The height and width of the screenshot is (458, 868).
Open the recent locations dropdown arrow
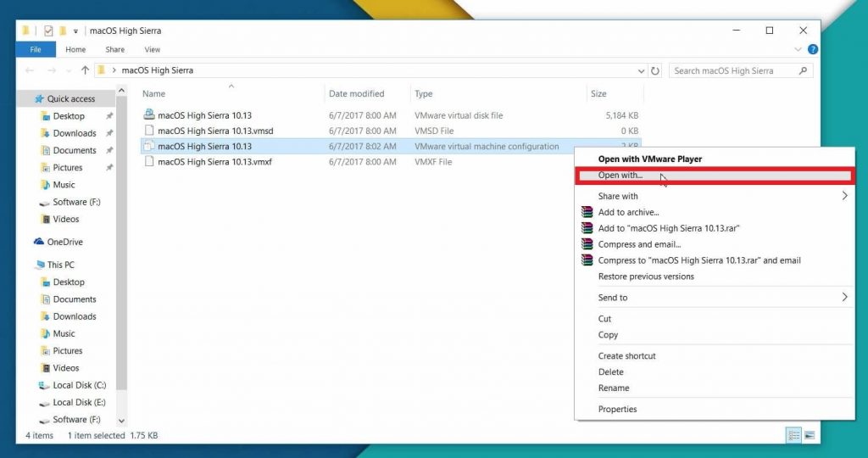[69, 71]
